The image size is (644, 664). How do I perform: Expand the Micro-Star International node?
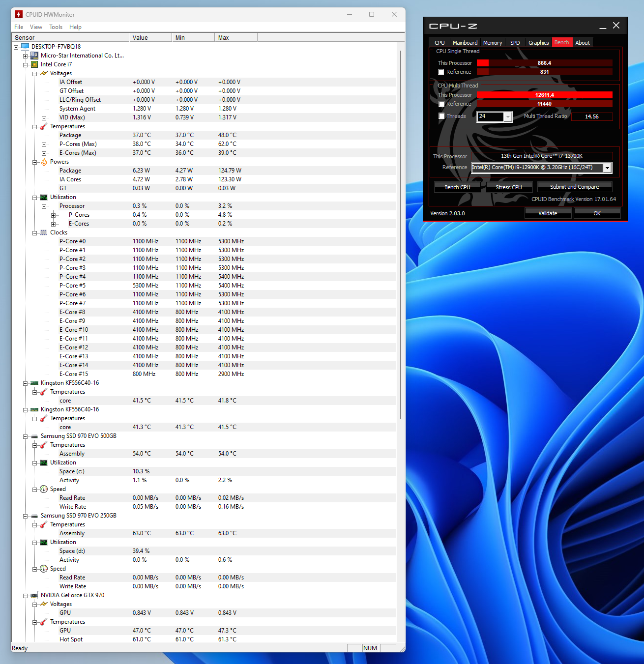click(x=25, y=56)
